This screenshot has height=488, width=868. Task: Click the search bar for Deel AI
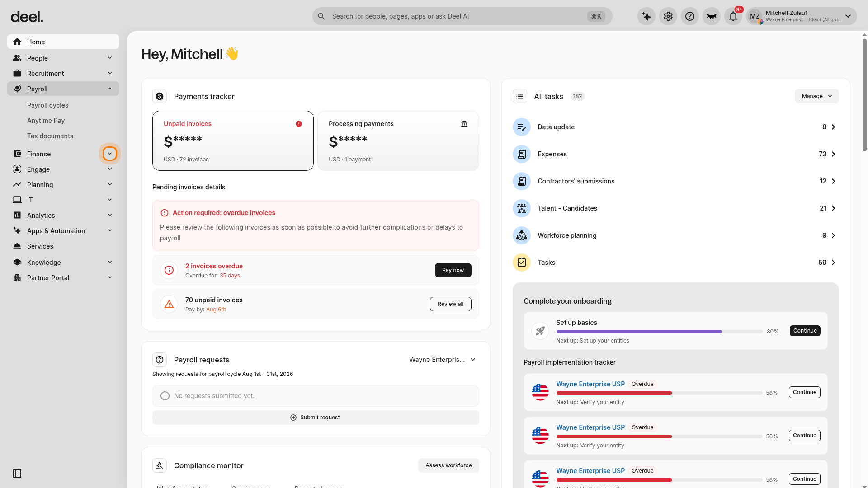click(462, 16)
